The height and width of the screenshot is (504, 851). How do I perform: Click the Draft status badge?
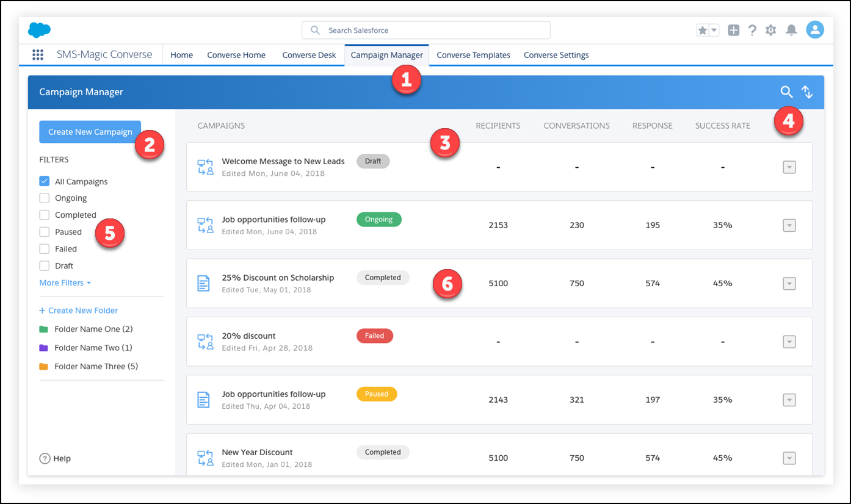tap(373, 161)
